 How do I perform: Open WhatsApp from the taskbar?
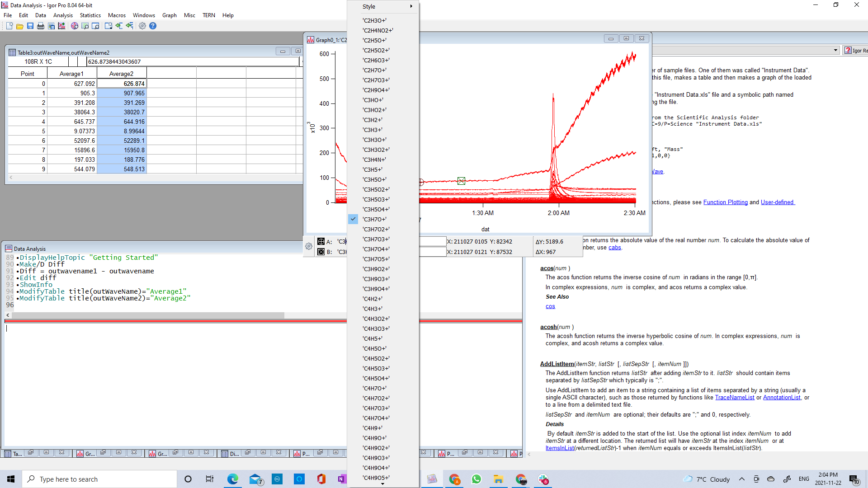[476, 479]
